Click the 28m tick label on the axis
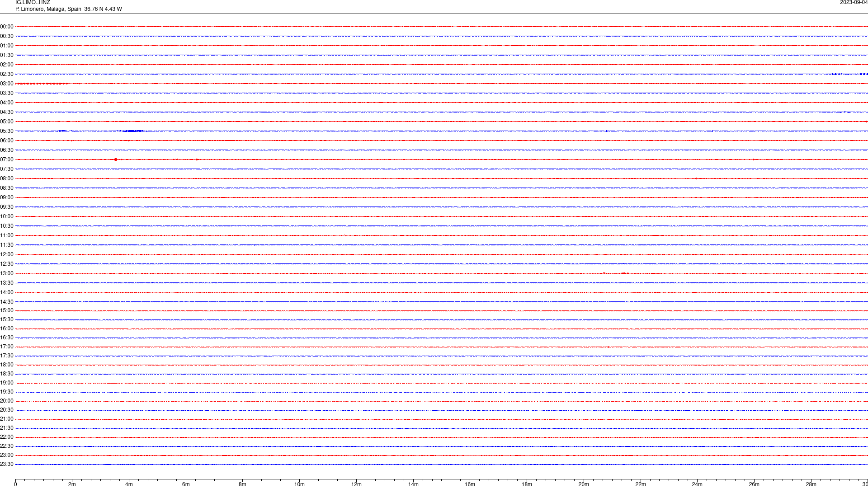Image resolution: width=868 pixels, height=488 pixels. point(811,484)
